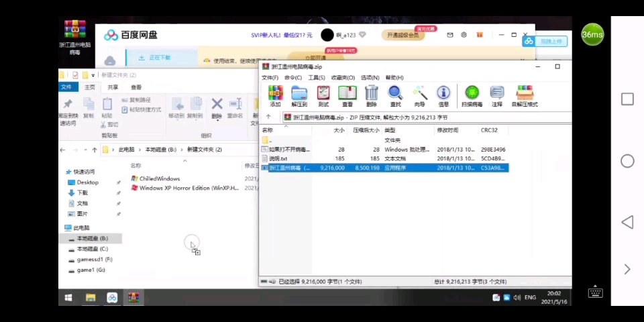Switch to Explorer 共享 ribbon tab
This screenshot has width=644, height=322.
113,87
